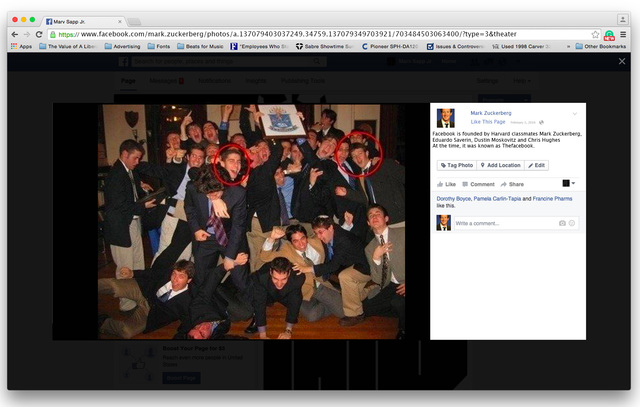640x407 pixels.
Task: Click the Add Location button
Action: pyautogui.click(x=500, y=165)
